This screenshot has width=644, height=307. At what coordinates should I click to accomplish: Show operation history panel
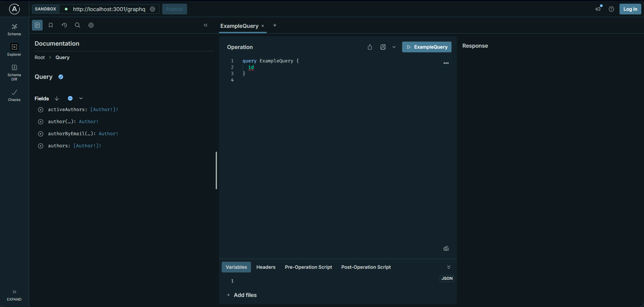[x=64, y=25]
